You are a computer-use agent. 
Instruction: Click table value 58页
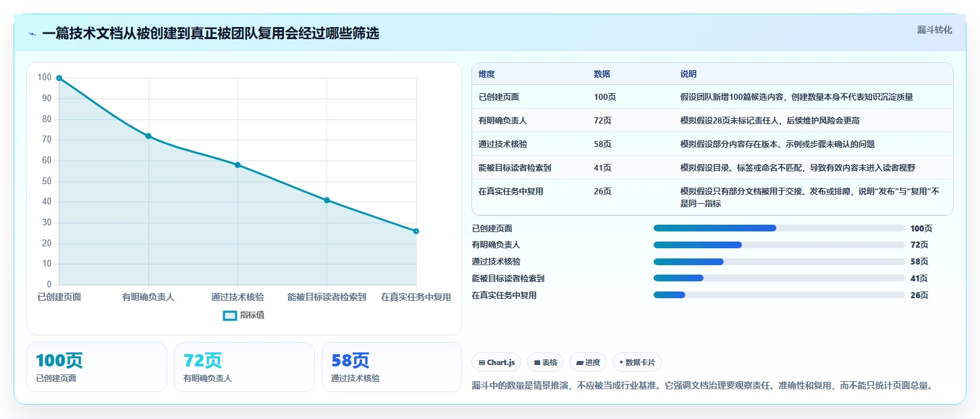click(x=602, y=144)
